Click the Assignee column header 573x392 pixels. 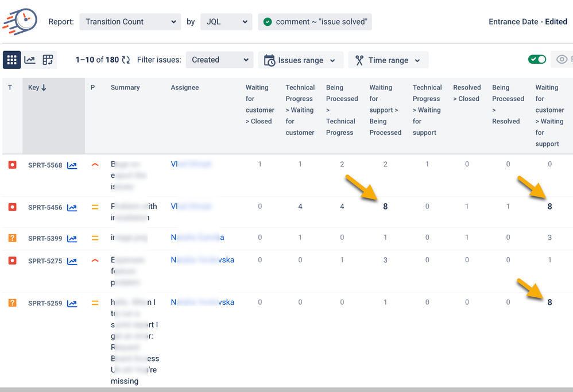pyautogui.click(x=185, y=88)
